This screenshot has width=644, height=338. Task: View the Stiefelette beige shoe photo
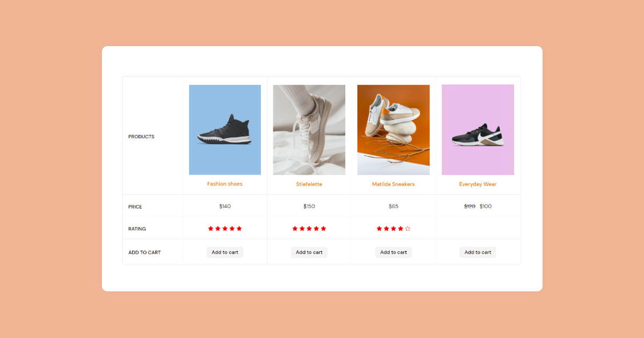[x=309, y=130]
